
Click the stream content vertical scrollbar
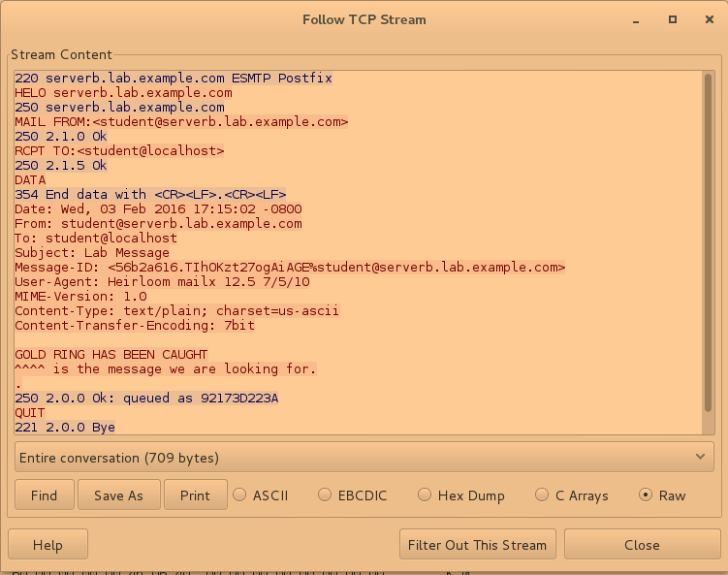coord(708,252)
